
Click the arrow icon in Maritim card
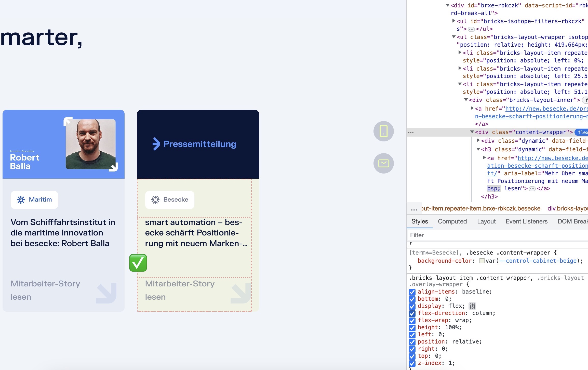[106, 293]
